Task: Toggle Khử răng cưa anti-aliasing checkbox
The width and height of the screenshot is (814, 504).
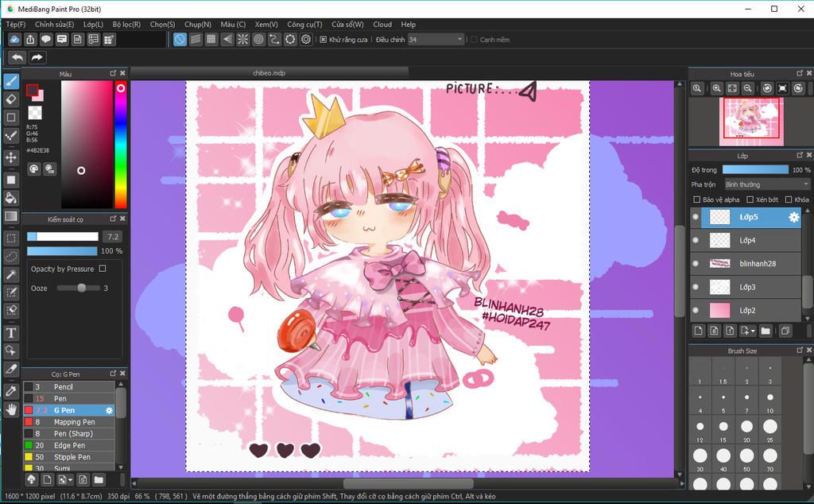Action: [323, 40]
